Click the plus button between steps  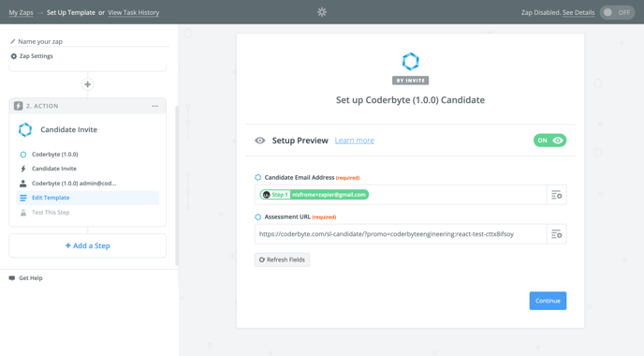click(87, 84)
